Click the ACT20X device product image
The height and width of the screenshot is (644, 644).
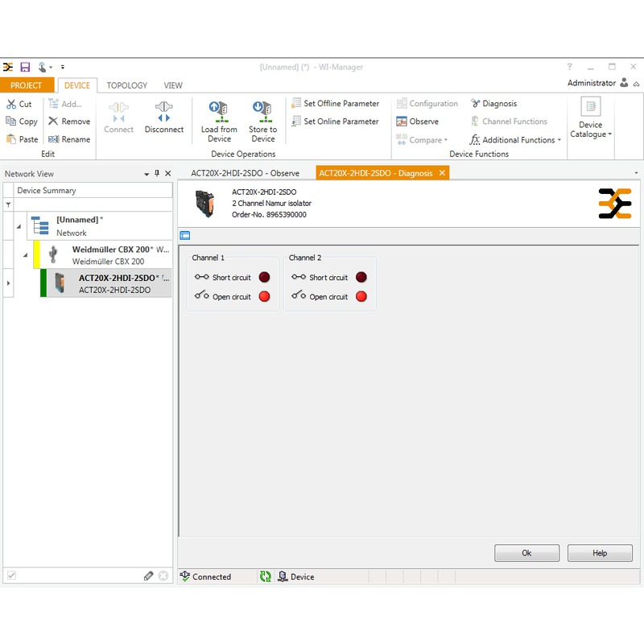click(205, 204)
